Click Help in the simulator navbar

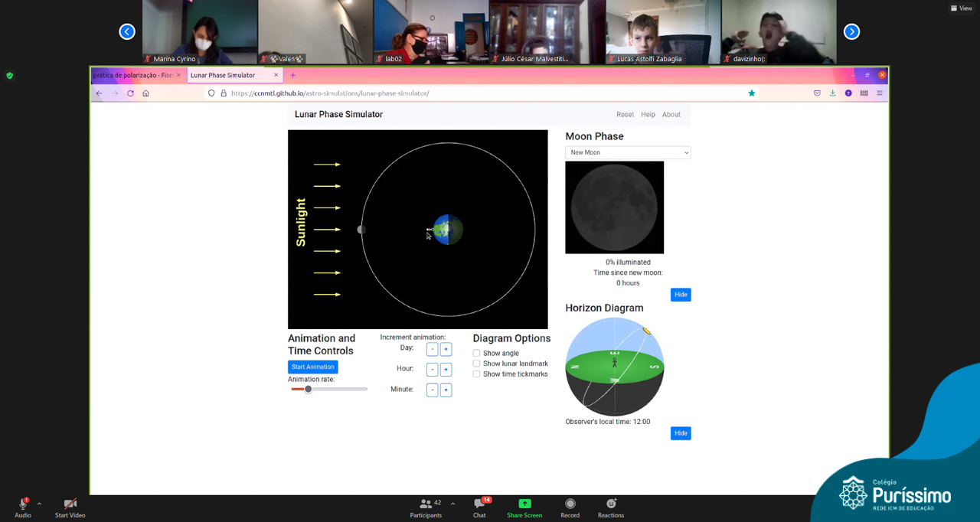pyautogui.click(x=648, y=115)
